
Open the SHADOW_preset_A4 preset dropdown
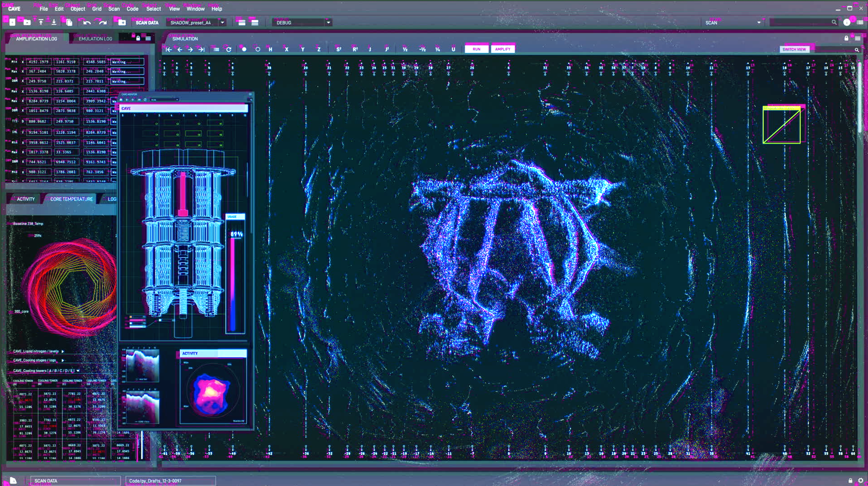point(222,22)
